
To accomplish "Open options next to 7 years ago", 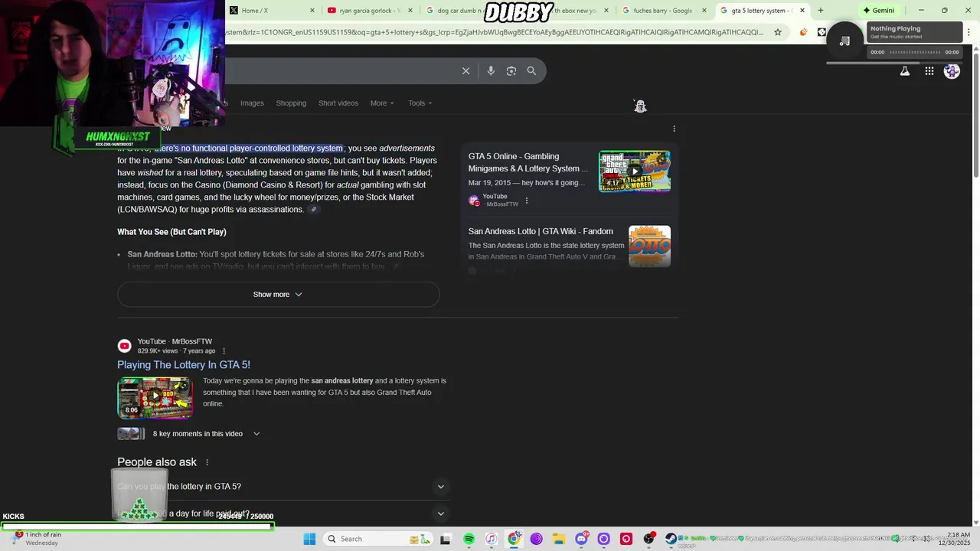I will pyautogui.click(x=224, y=351).
